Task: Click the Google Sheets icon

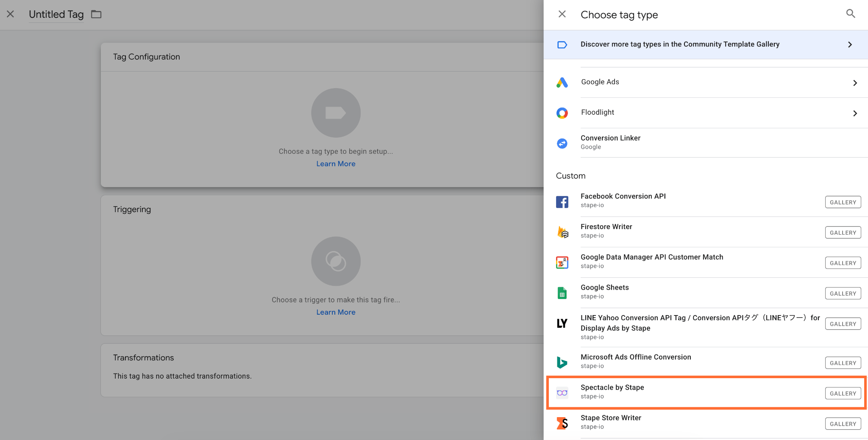Action: [x=562, y=293]
